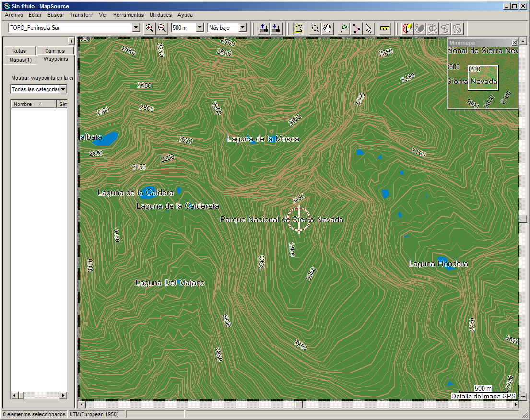Select the track eraser tool
The image size is (530, 420).
click(420, 28)
